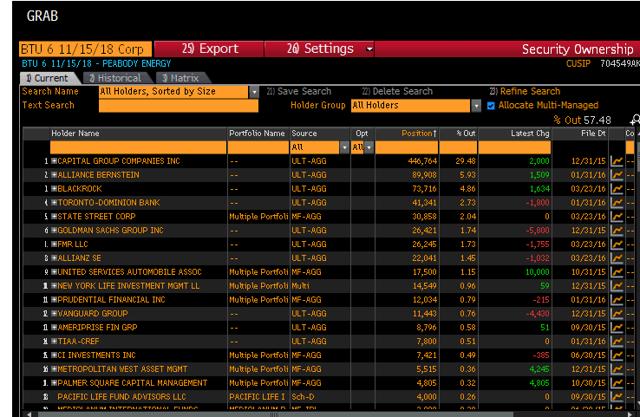640x417 pixels.
Task: Open the Opt filter dropdown
Action: [369, 147]
